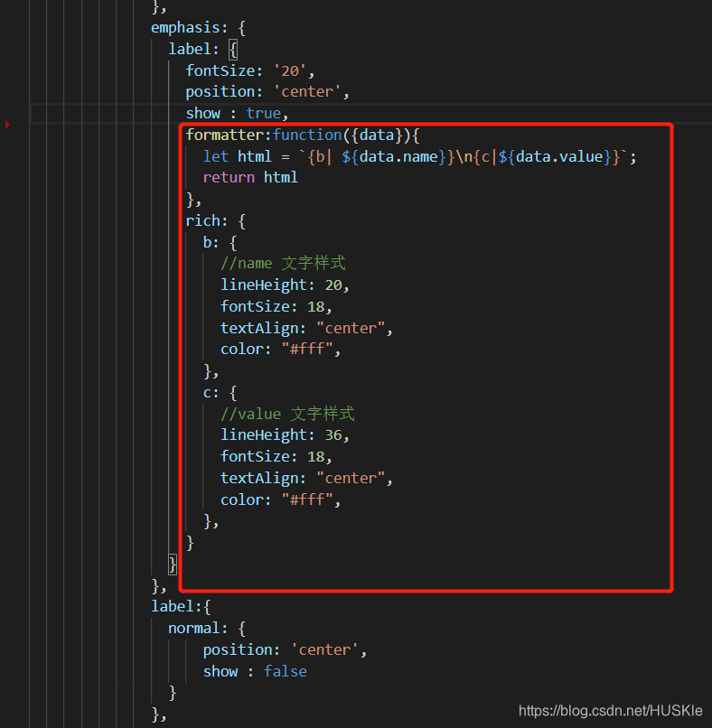
Task: Click 'false' in show : false
Action: tap(286, 671)
